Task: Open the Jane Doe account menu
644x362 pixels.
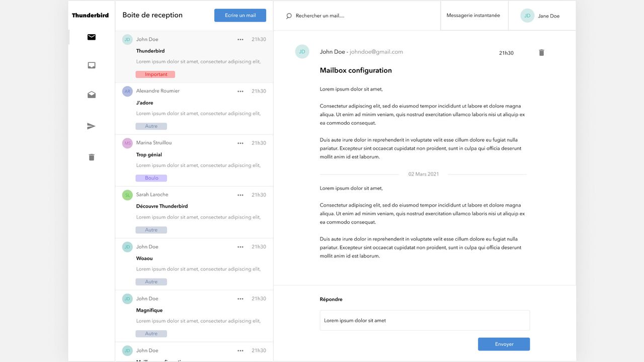Action: pos(542,16)
